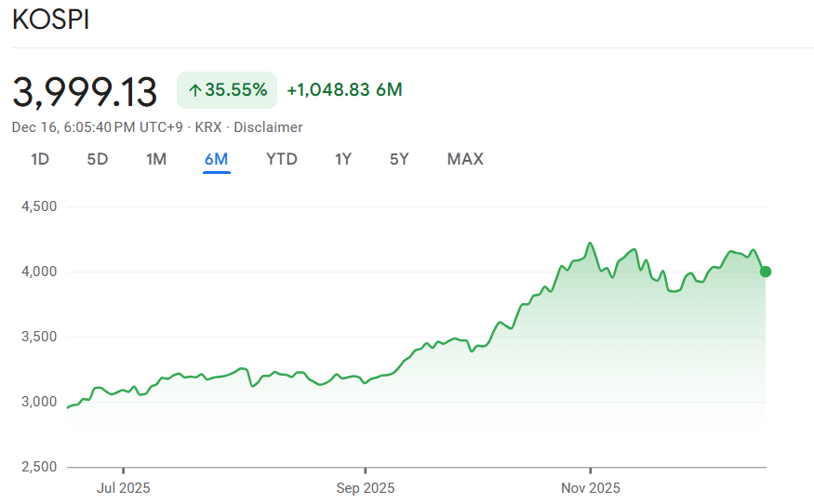Open the 5Y chart range
Screen dimensions: 814x504
399,159
